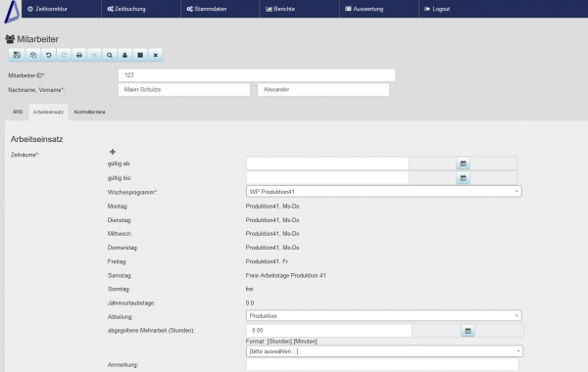Open the Stammdaten menu
This screenshot has width=588, height=372.
pyautogui.click(x=207, y=9)
